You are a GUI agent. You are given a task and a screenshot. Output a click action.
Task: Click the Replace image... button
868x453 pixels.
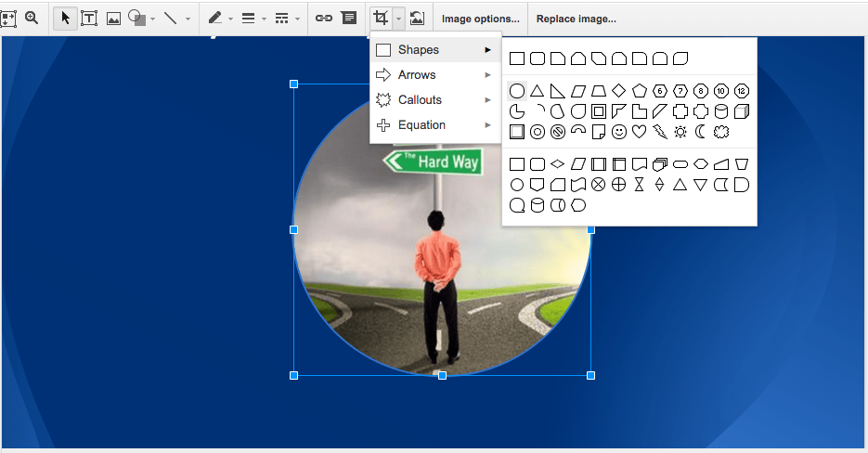[x=577, y=19]
